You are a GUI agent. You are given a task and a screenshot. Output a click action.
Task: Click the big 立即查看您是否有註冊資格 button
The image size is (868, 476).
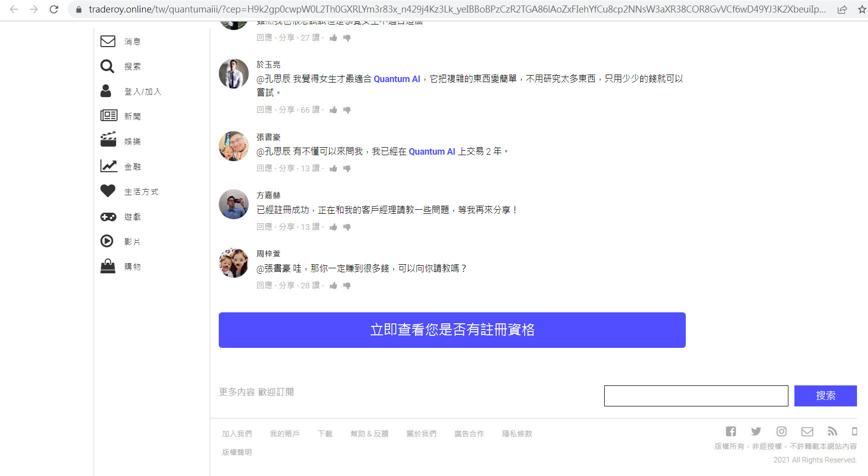pyautogui.click(x=452, y=330)
